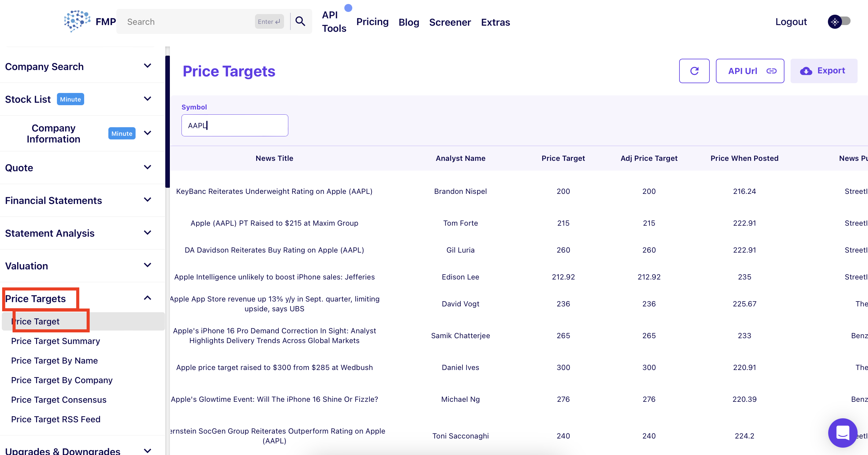Click the FMP logo icon
The image size is (868, 455).
(x=77, y=21)
